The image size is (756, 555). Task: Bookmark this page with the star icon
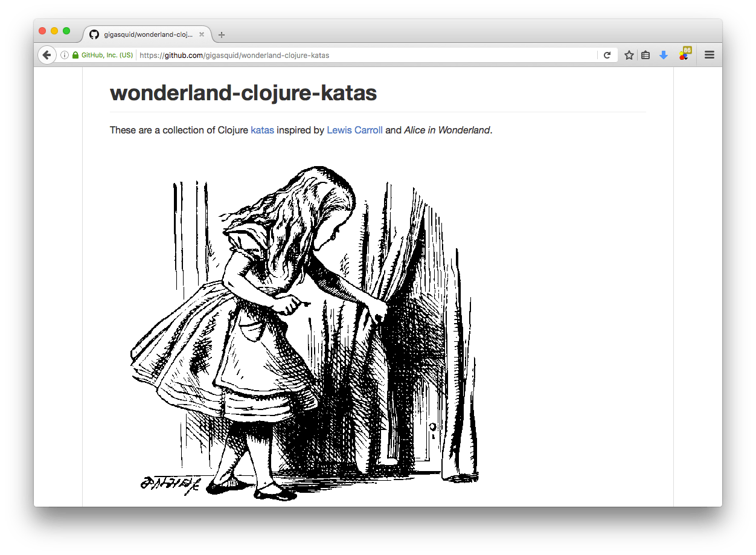click(629, 55)
